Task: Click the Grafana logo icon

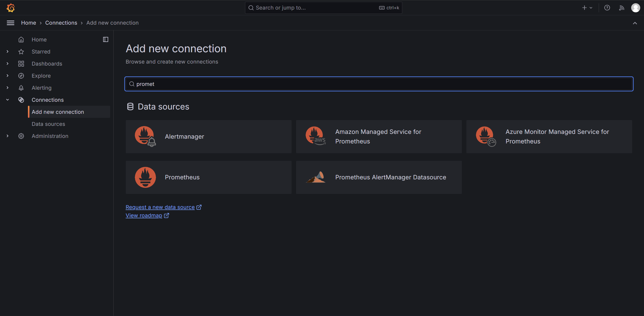Action: 11,8
